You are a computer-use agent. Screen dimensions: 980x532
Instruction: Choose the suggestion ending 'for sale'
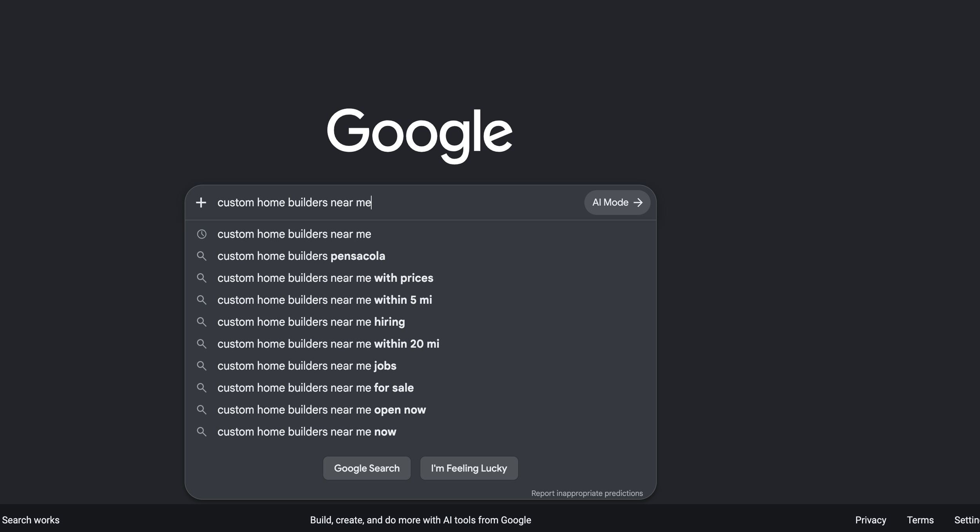[x=421, y=388]
